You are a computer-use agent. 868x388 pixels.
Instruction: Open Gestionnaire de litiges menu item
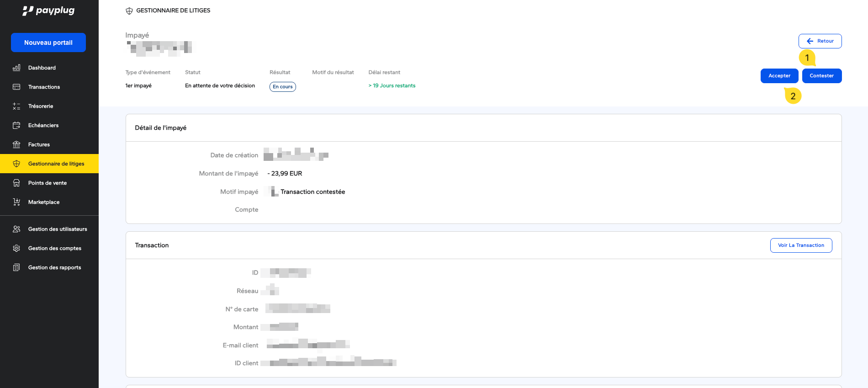[x=56, y=164]
